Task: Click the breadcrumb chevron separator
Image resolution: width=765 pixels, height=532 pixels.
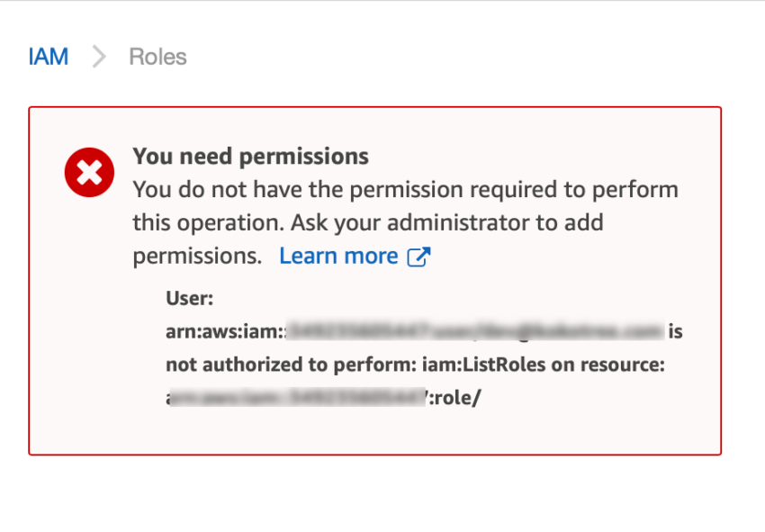Action: pos(99,57)
